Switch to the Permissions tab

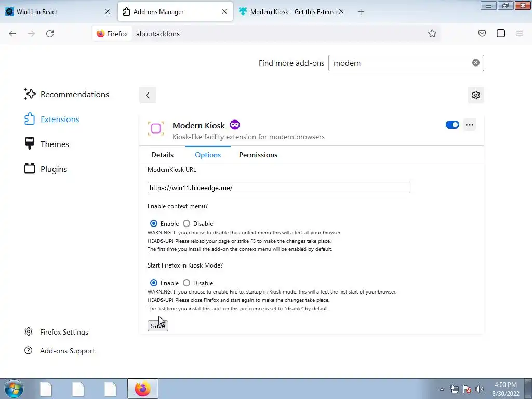click(258, 155)
